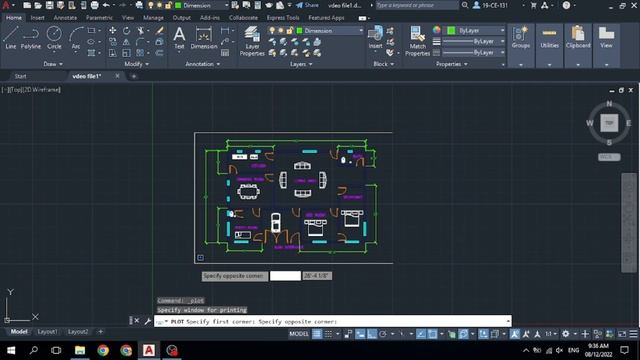Click the Share button

pyautogui.click(x=307, y=5)
